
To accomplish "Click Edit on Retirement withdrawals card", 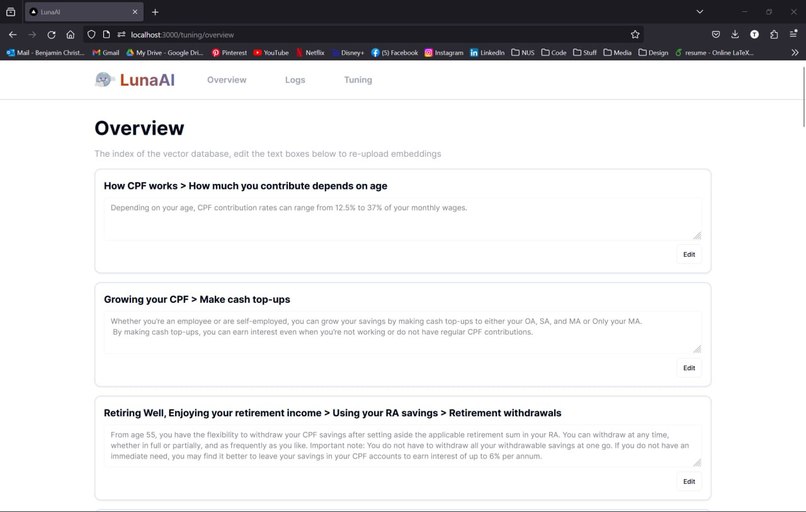I will tap(689, 482).
